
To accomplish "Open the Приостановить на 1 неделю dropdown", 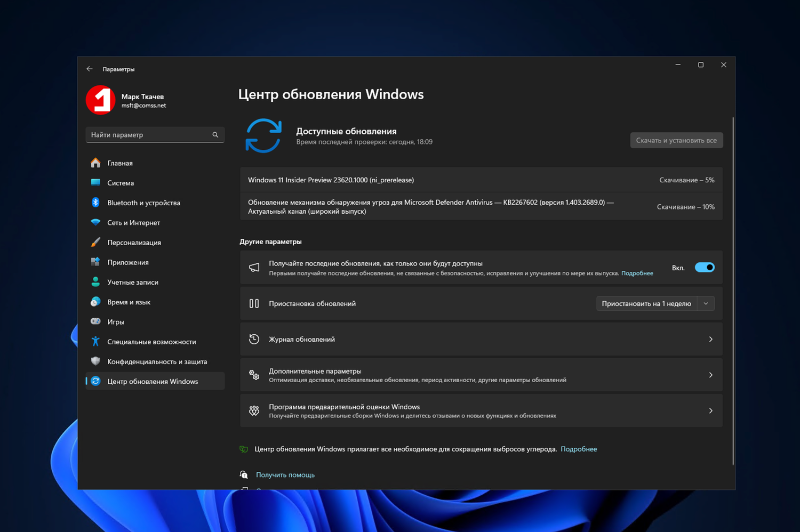I will [706, 303].
